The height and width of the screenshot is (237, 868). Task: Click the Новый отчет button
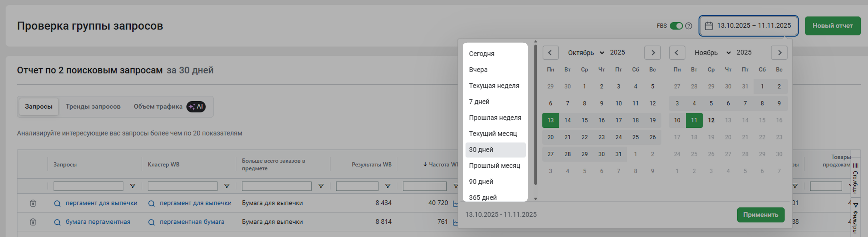point(832,26)
